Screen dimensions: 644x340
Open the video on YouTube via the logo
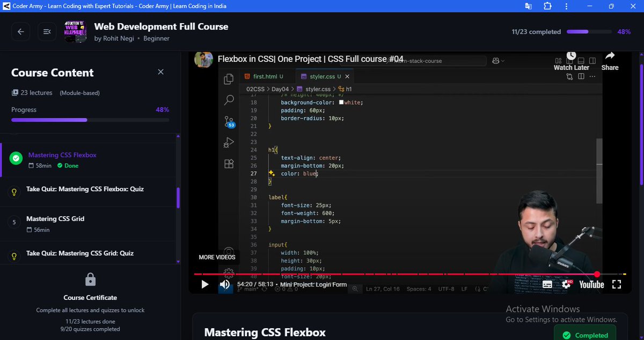point(591,285)
